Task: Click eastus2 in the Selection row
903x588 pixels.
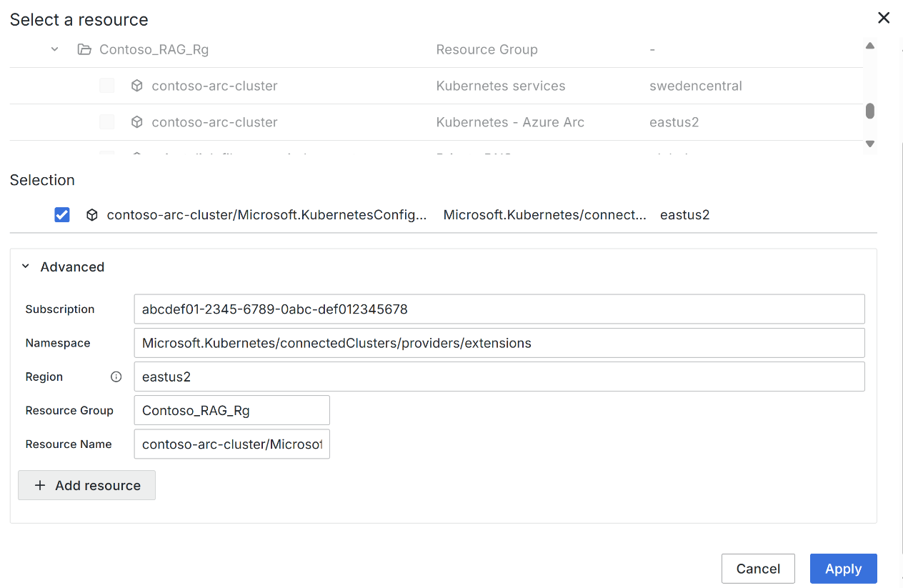Action: 684,214
